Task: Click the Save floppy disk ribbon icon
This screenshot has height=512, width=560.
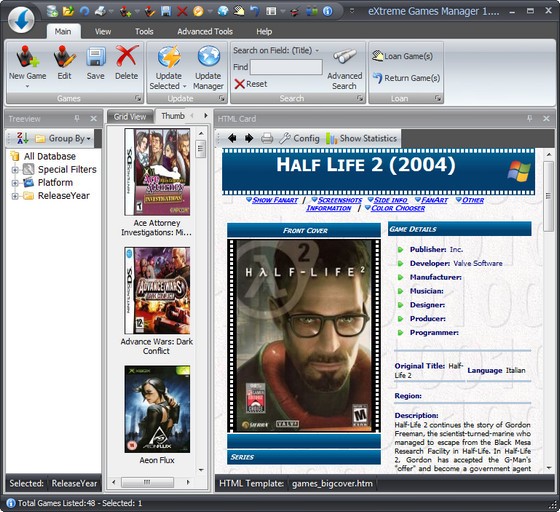Action: [x=96, y=57]
